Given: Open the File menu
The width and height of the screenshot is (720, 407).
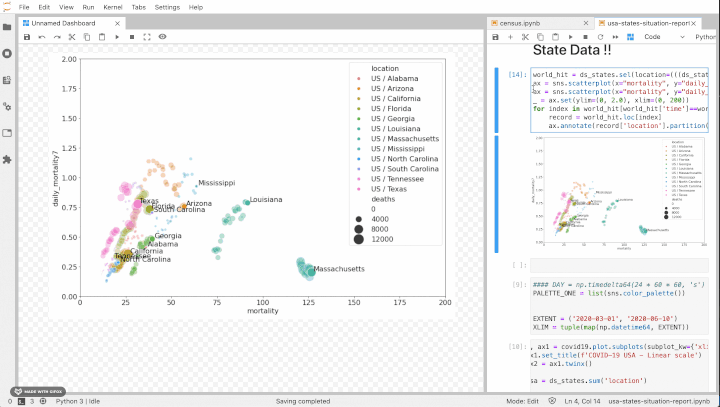Looking at the screenshot, I should click(24, 7).
